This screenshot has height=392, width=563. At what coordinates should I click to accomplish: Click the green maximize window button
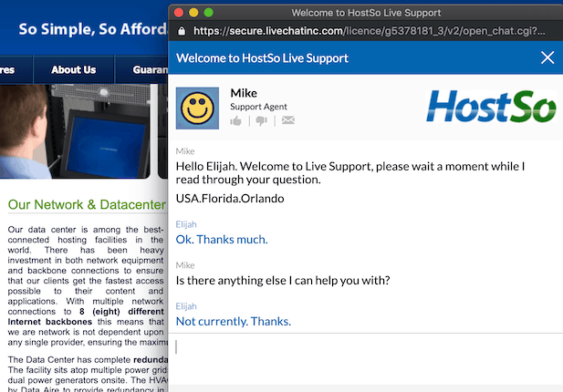[x=209, y=13]
